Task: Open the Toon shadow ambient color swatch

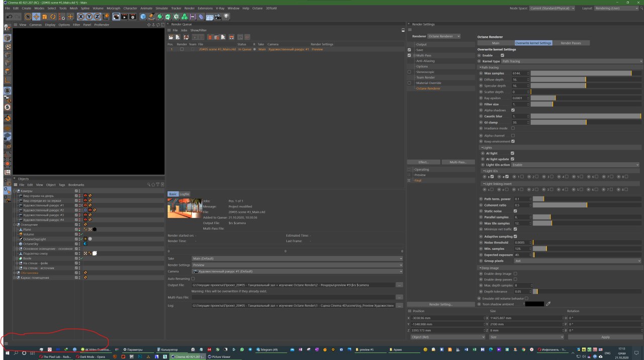Action: (534, 304)
